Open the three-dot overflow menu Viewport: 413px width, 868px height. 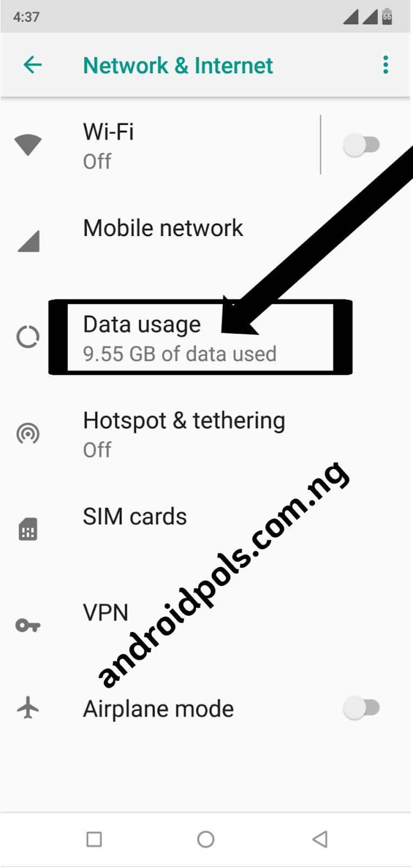[385, 65]
